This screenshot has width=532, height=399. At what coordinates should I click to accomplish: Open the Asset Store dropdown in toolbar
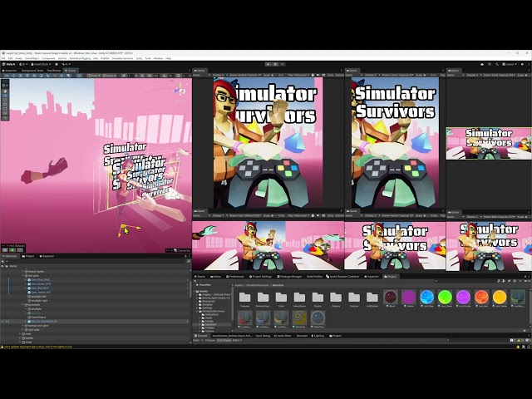tap(41, 64)
